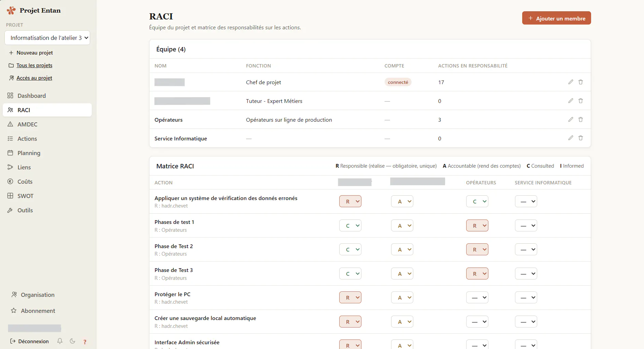The width and height of the screenshot is (644, 349).
Task: Change A role for Phases de test 1
Action: tap(402, 226)
